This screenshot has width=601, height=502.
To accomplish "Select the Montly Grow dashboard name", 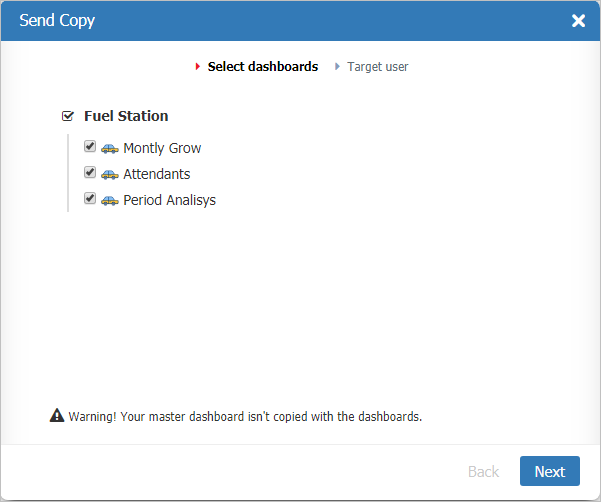I will pyautogui.click(x=162, y=148).
